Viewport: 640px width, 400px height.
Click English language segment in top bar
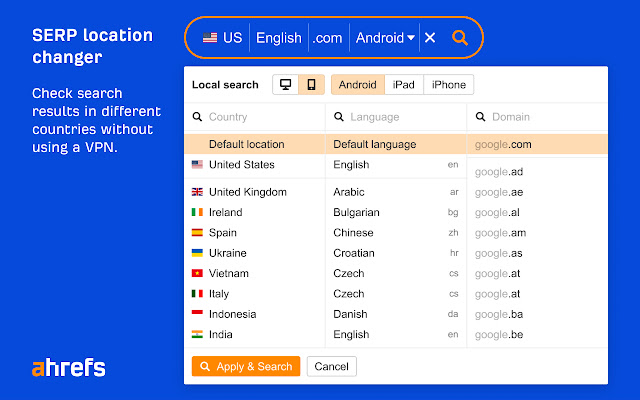tap(279, 38)
